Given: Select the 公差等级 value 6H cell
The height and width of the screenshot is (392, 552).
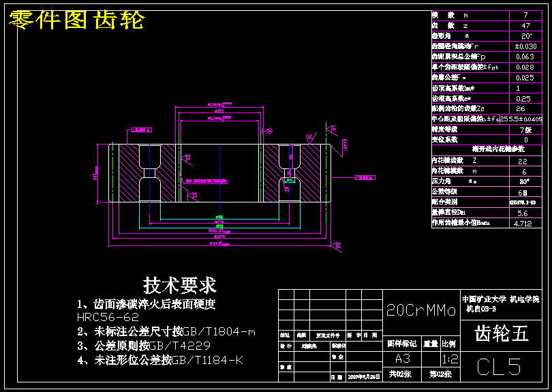Looking at the screenshot, I should point(525,192).
